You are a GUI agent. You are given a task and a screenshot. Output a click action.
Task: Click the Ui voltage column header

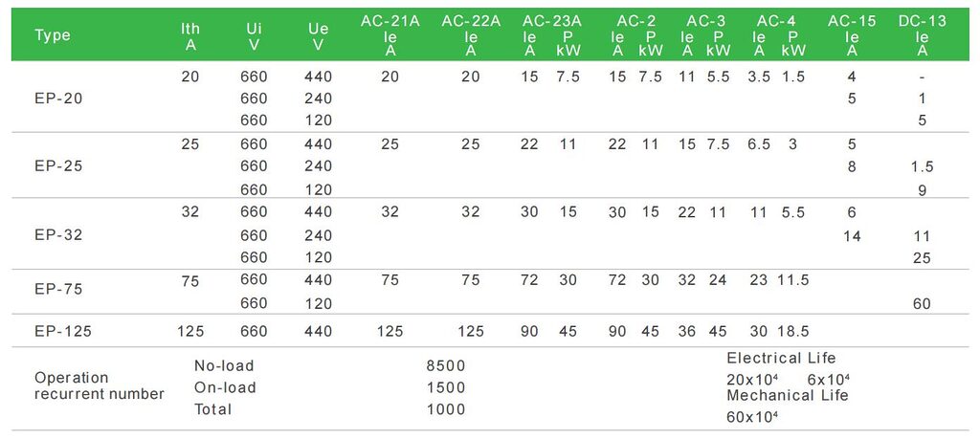point(254,36)
